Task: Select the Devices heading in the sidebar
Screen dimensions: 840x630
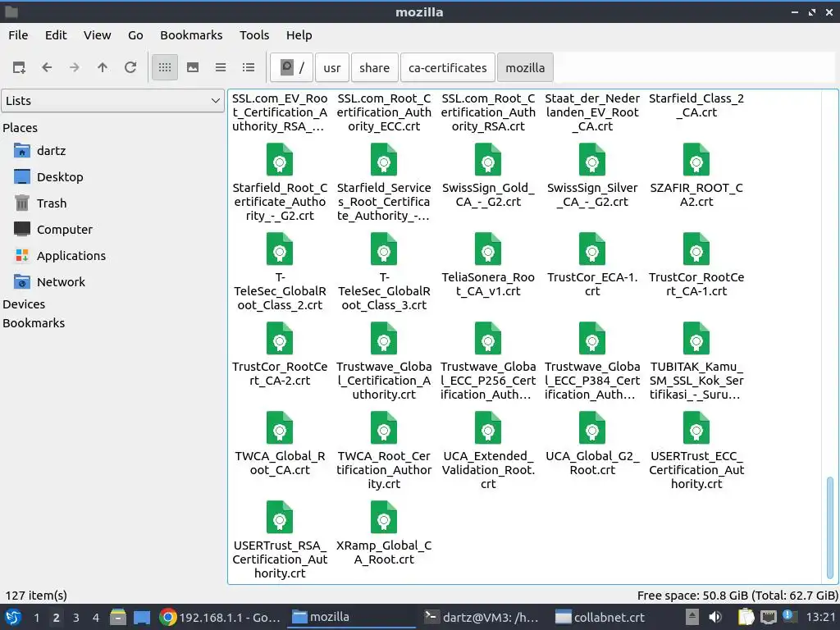Action: 24,304
